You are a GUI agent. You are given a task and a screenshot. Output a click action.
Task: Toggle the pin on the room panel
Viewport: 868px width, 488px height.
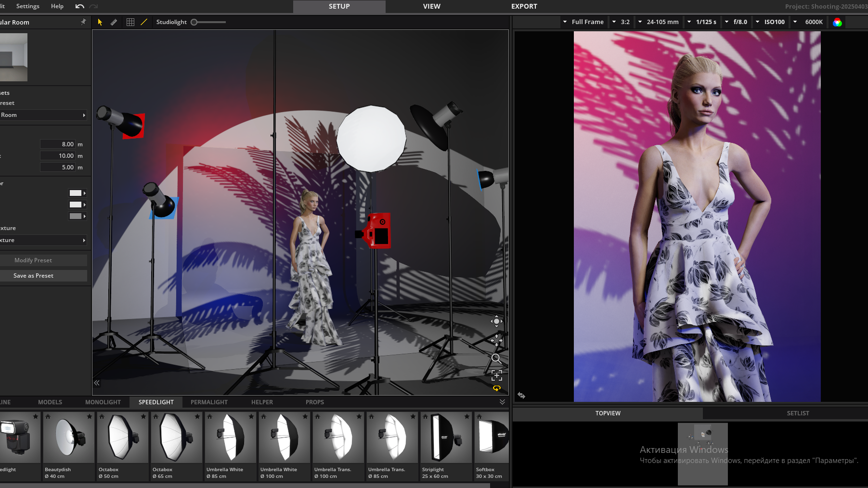click(83, 22)
